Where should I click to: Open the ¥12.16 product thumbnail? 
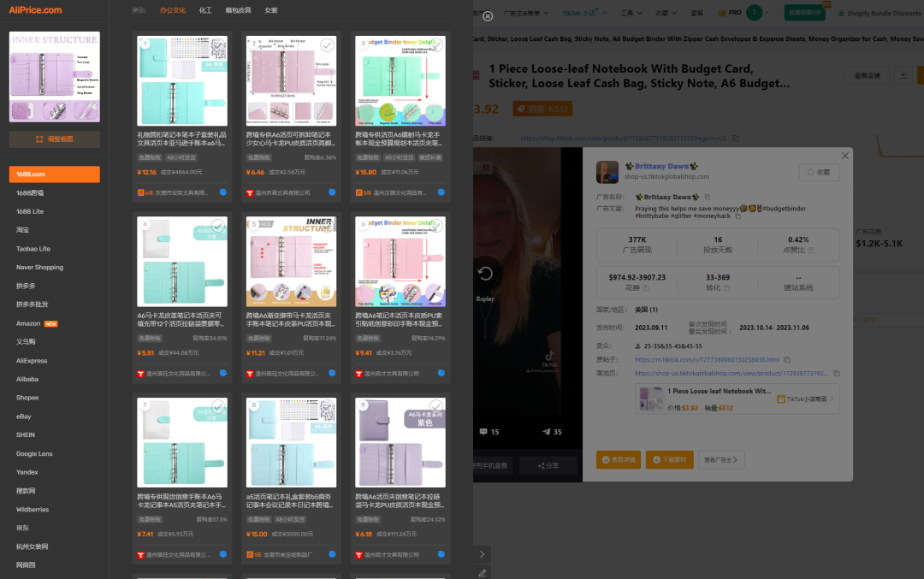tap(182, 80)
